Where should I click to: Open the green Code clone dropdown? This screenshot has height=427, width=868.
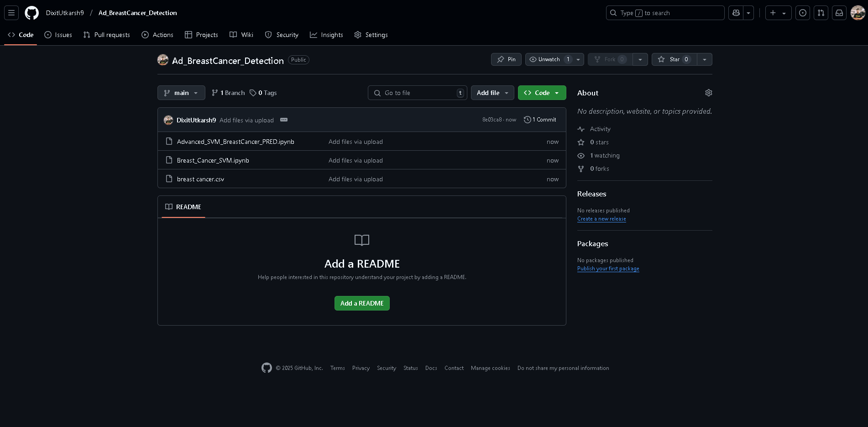click(x=542, y=93)
